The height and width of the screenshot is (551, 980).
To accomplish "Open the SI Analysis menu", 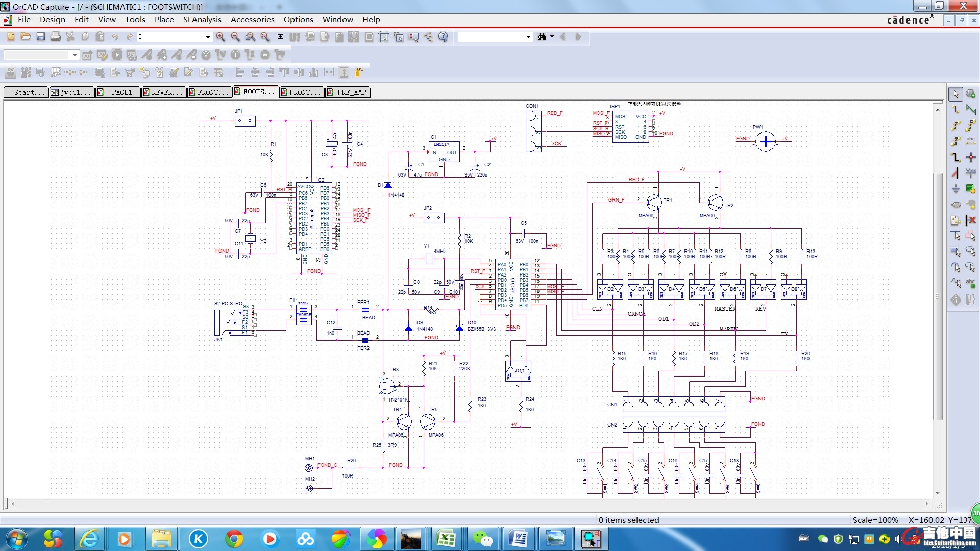I will (202, 19).
